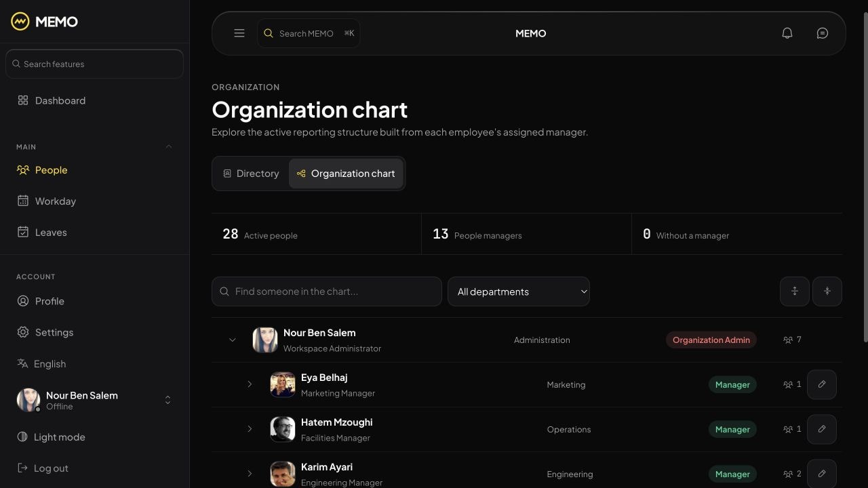Open Settings in sidebar
Screen dimensions: 868x488
[94, 332]
